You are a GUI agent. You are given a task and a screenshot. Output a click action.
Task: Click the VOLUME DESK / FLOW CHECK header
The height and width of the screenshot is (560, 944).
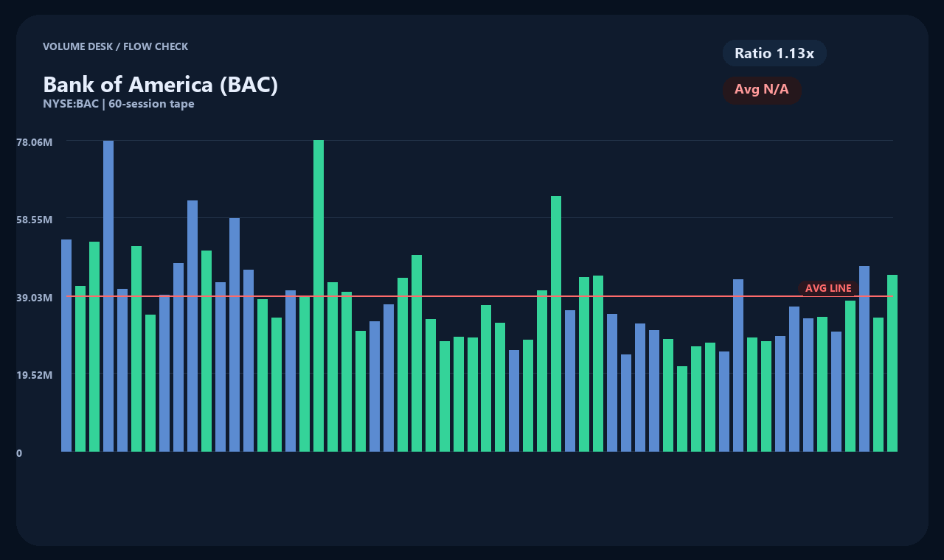tap(116, 46)
